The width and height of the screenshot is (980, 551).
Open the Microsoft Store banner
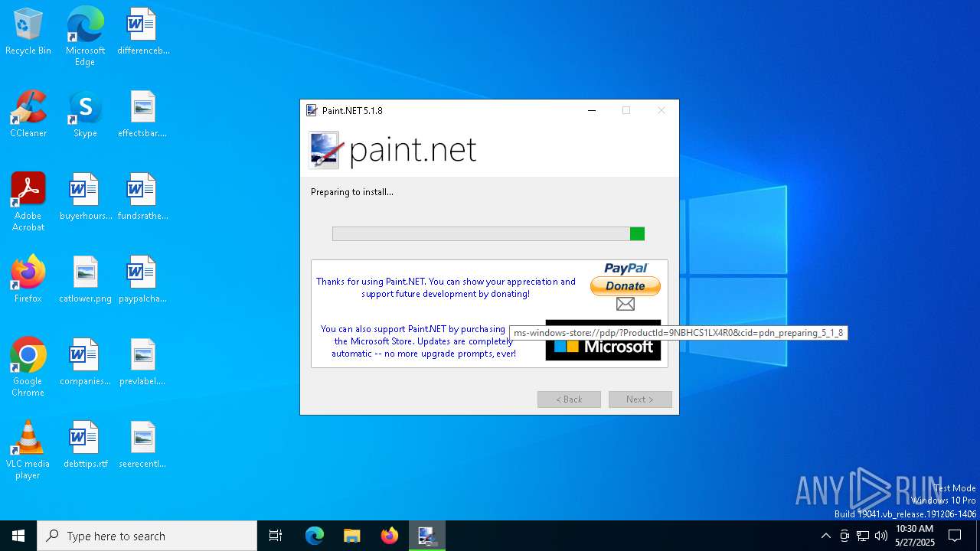603,341
